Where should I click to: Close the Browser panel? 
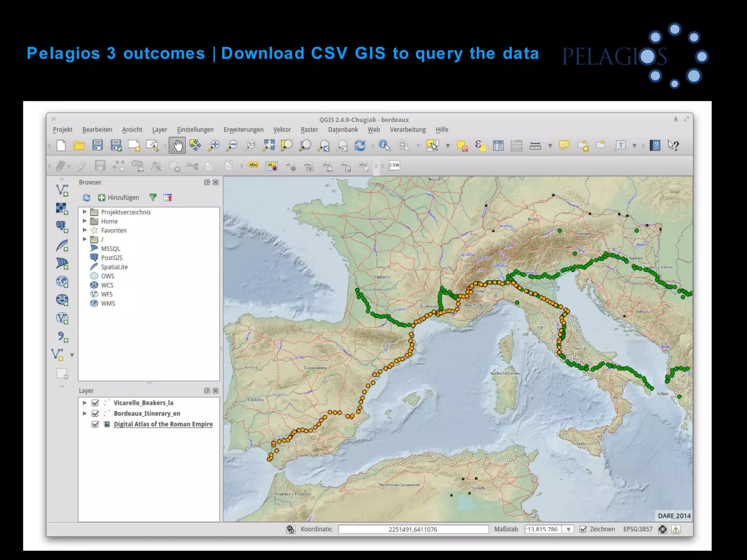click(216, 182)
